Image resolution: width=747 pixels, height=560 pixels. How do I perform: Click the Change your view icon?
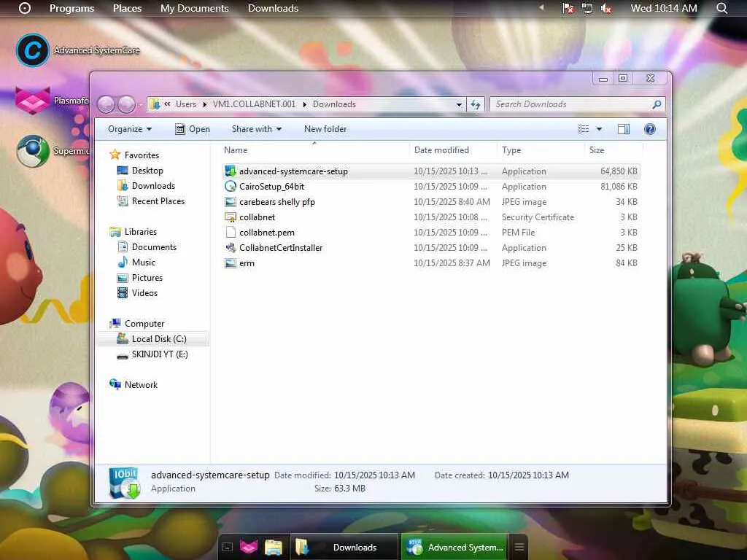(584, 129)
